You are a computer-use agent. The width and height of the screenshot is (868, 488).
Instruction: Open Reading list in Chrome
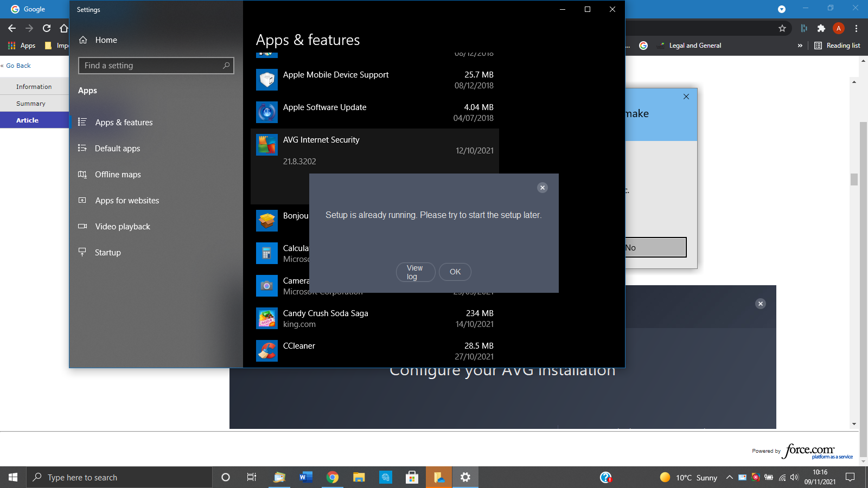838,46
